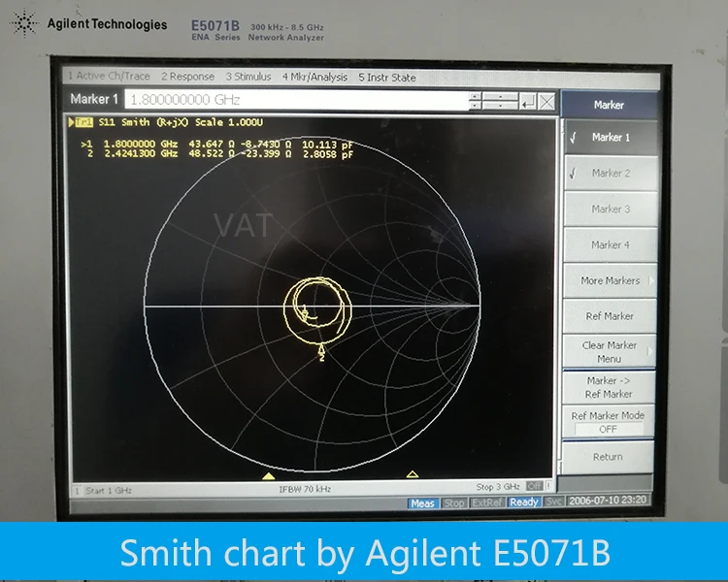Click the Start 1 GHz label
Image resolution: width=728 pixels, height=582 pixels.
point(109,490)
